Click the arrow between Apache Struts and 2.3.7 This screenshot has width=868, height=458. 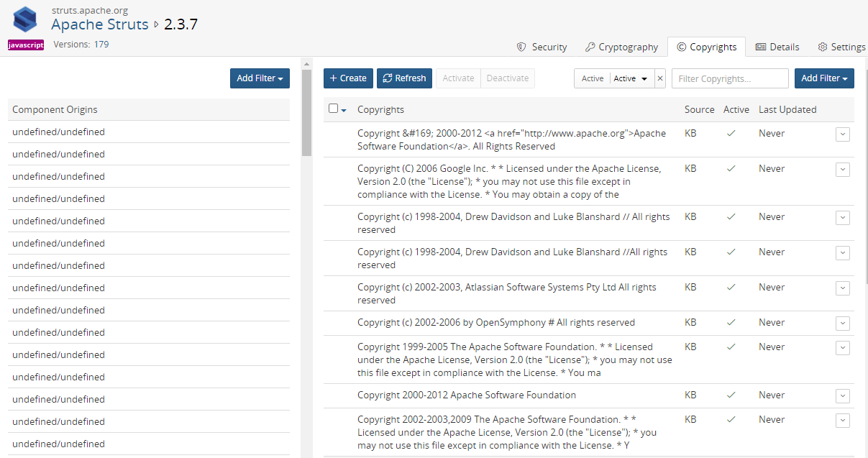point(156,24)
